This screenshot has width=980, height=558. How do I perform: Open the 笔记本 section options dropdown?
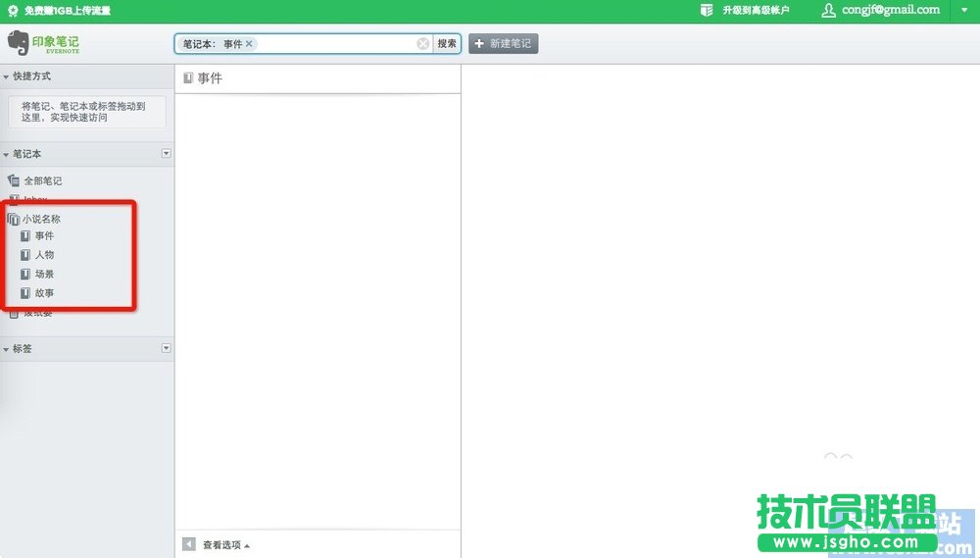coord(167,153)
